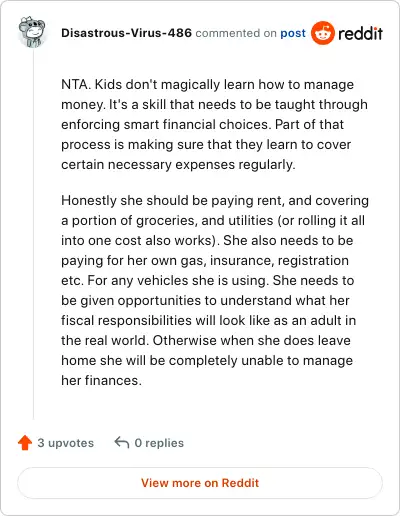Open the Disastrous-Virus-486 username link
400x516 pixels.
(x=126, y=33)
